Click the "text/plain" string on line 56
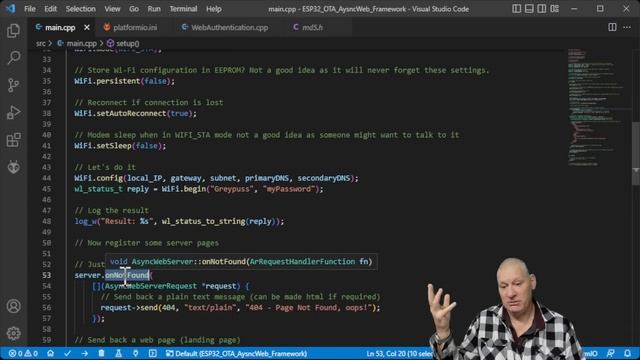Image resolution: width=640 pixels, height=360 pixels. (210, 308)
